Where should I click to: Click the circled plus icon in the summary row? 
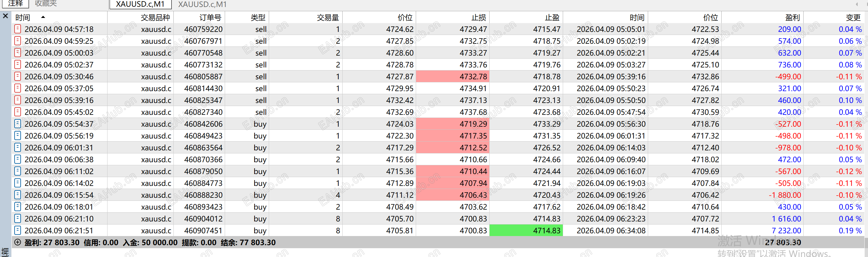tap(18, 242)
